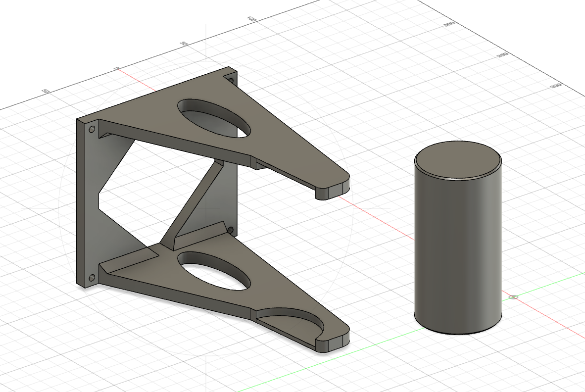
Task: Click the 100 grid ruler label
Action: pyautogui.click(x=252, y=19)
